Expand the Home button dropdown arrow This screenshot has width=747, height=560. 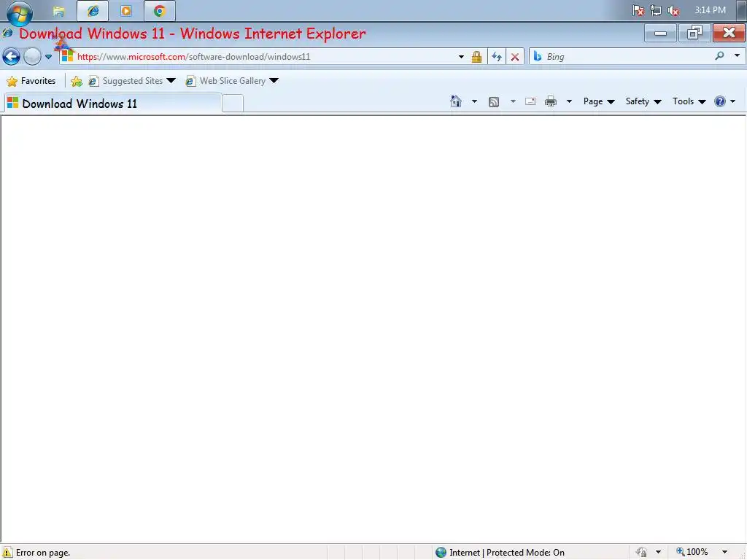coord(474,101)
